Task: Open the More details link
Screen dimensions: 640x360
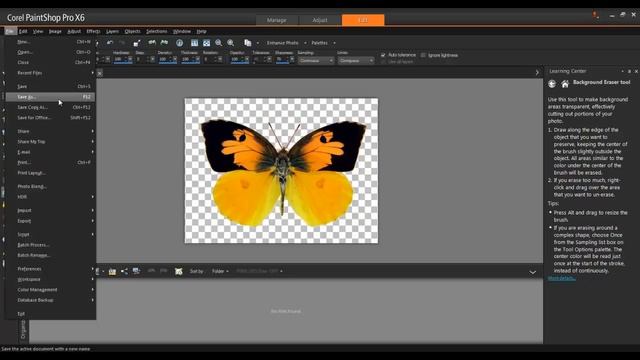Action: [x=562, y=278]
